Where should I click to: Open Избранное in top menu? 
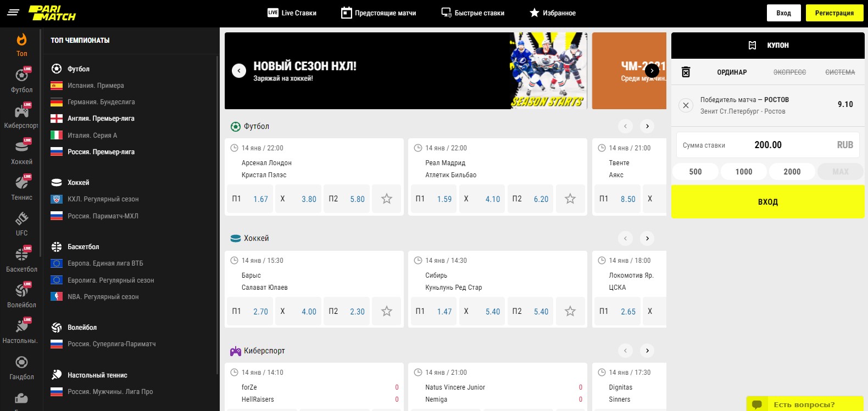[x=553, y=13]
